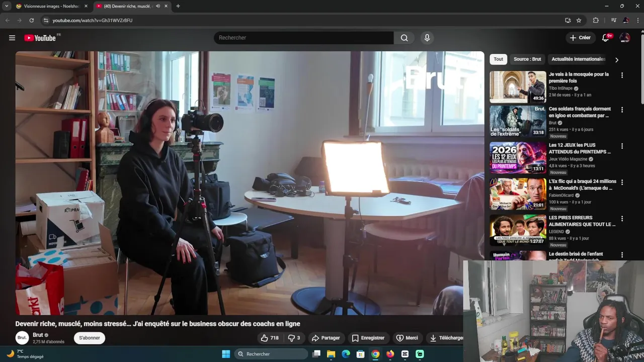This screenshot has width=644, height=362.
Task: Like the video (718)
Action: pos(270,338)
